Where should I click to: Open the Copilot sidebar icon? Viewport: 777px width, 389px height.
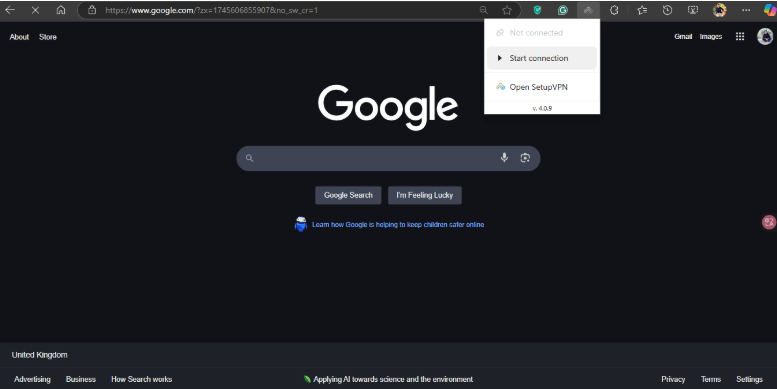(770, 10)
